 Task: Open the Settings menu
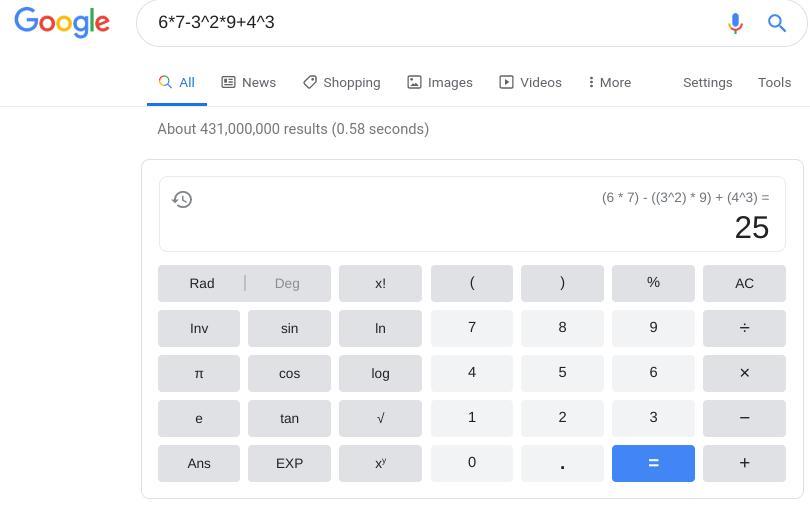point(707,82)
